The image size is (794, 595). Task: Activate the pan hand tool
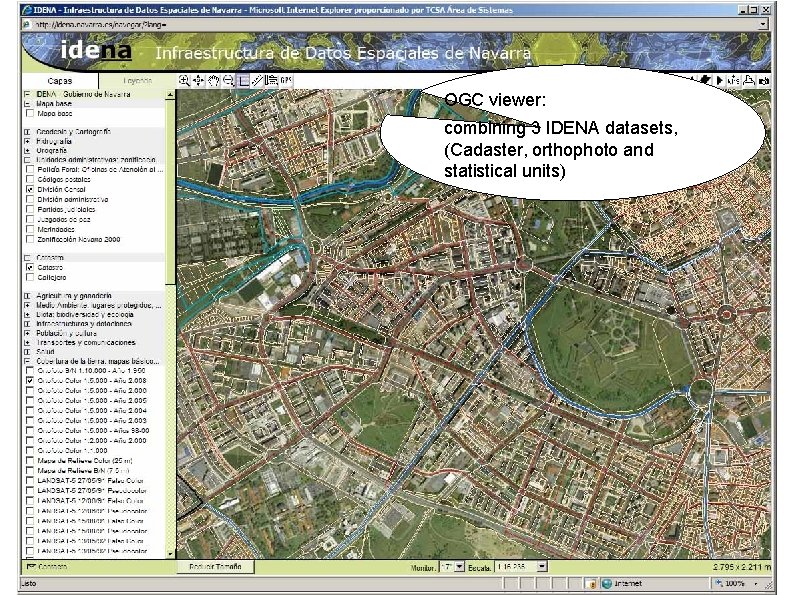[x=214, y=80]
